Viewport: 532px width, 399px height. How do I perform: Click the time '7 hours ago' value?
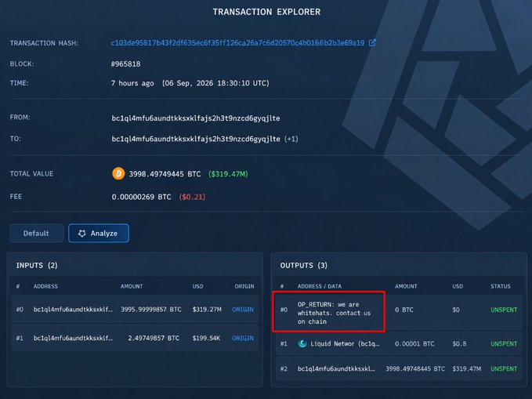pyautogui.click(x=132, y=83)
